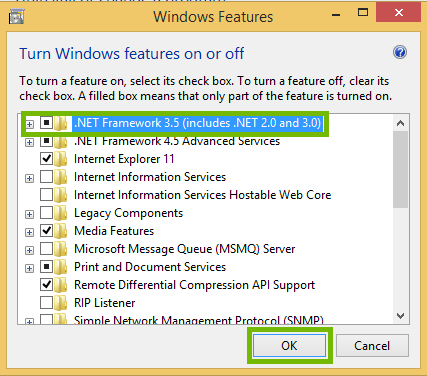Select '.NET Framework 4.5 Advanced Services' label
427x376 pixels.
point(177,141)
